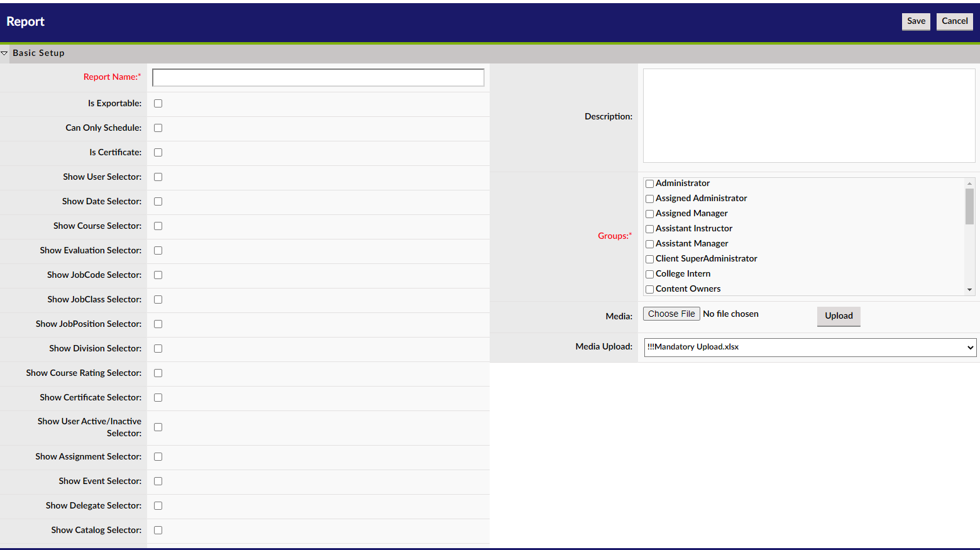
Task: Toggle the Show User Selector checkbox
Action: (158, 177)
